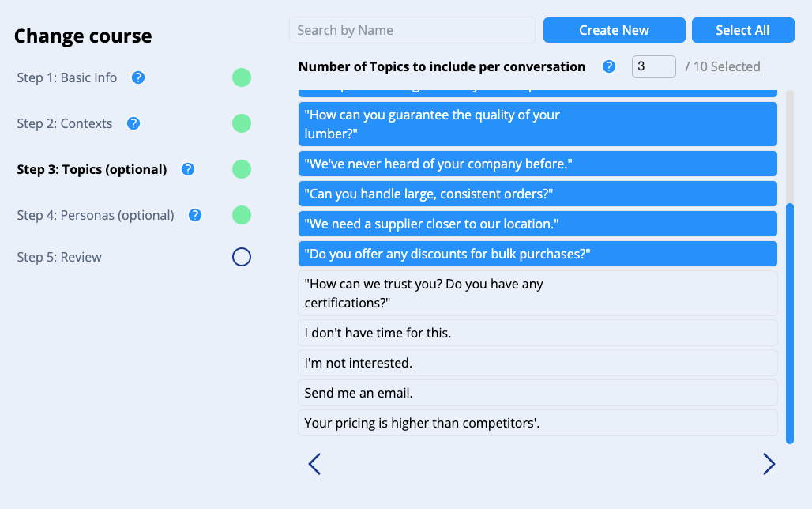Image resolution: width=812 pixels, height=509 pixels.
Task: Click help icon beside Step 3: Topics
Action: pyautogui.click(x=188, y=169)
